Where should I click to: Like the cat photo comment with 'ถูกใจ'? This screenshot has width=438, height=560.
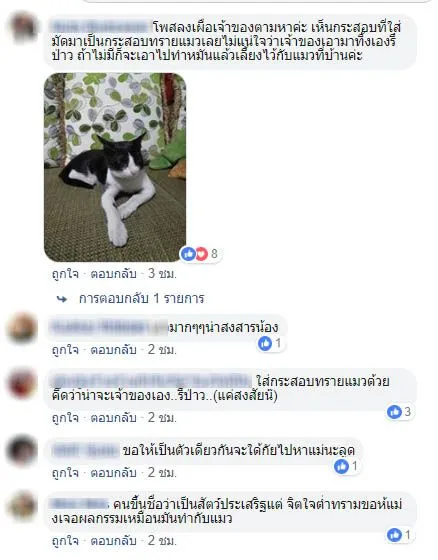pos(65,274)
